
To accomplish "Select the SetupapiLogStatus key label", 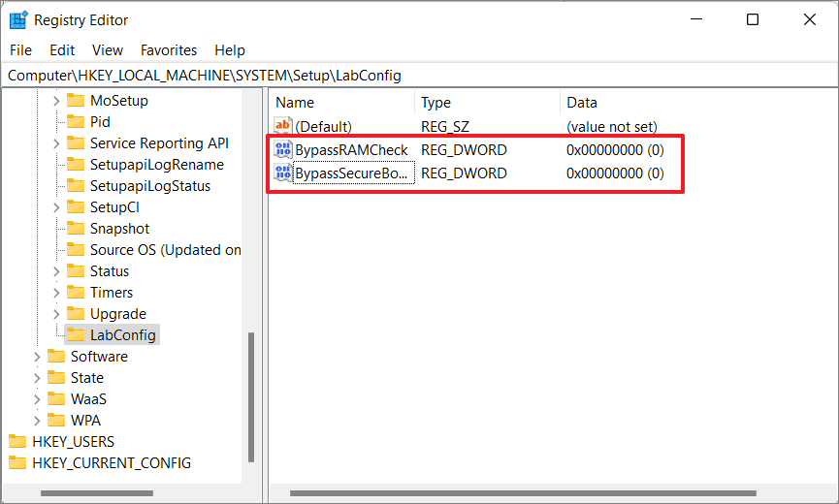I will [150, 186].
